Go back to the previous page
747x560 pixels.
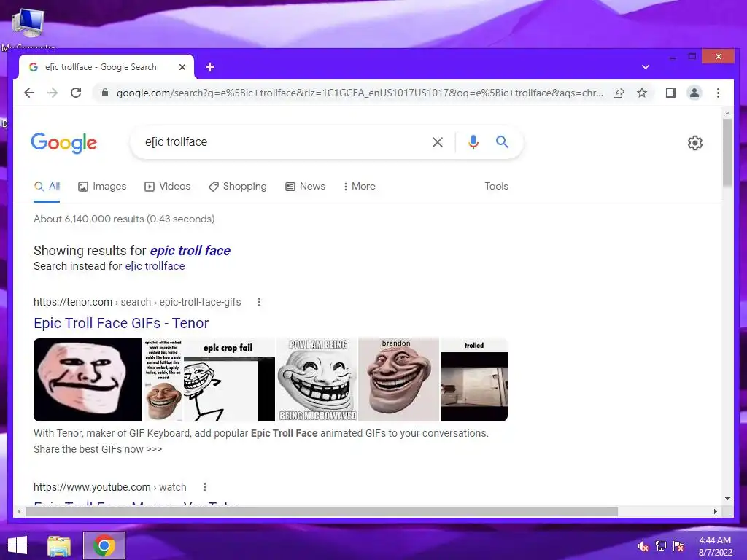click(x=29, y=93)
